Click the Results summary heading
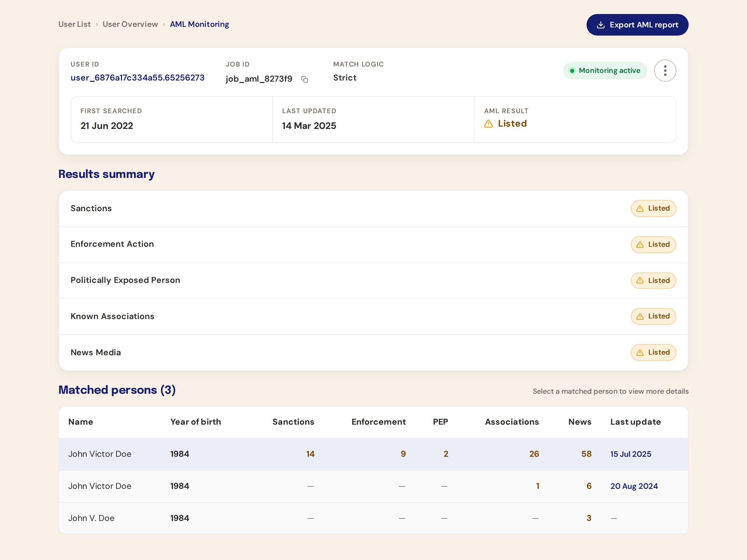 [107, 174]
